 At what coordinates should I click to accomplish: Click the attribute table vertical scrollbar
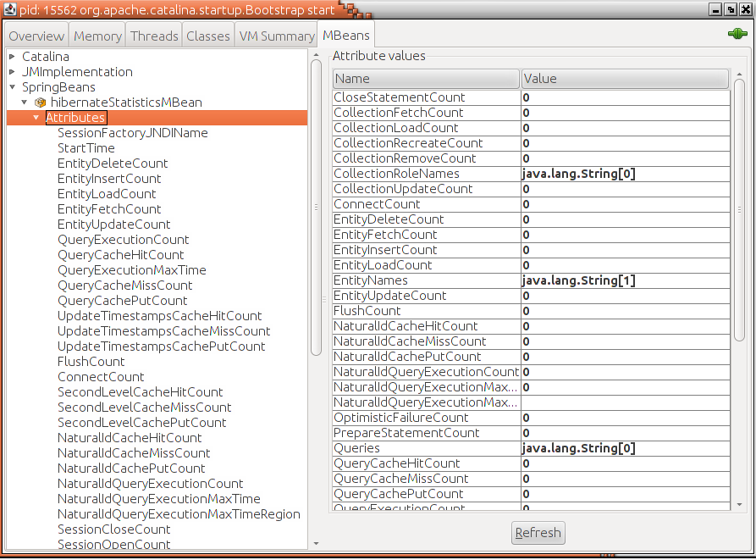[739, 212]
